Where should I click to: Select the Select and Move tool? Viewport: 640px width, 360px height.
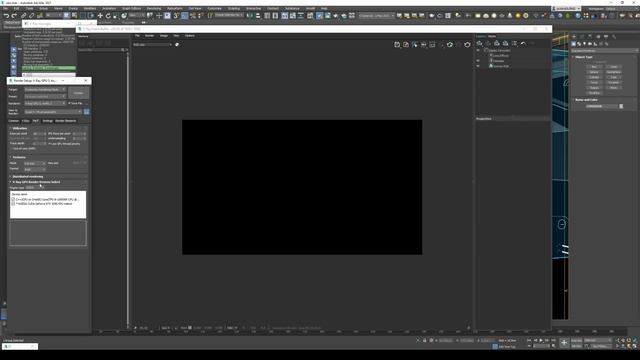click(100, 16)
